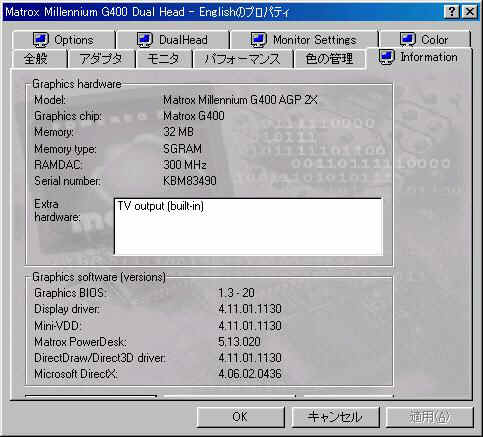Screen dimensions: 483x437
Task: Select the DualHead tab label
Action: [183, 40]
